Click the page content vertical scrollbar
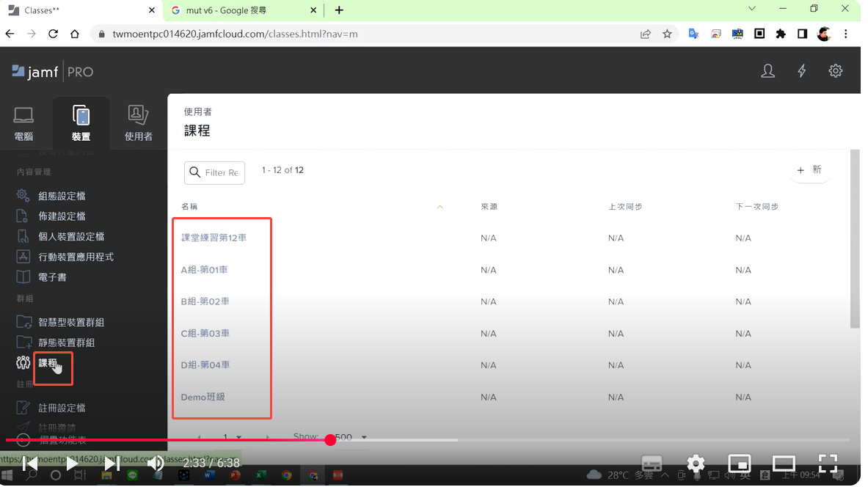The height and width of the screenshot is (487, 868). 855,238
